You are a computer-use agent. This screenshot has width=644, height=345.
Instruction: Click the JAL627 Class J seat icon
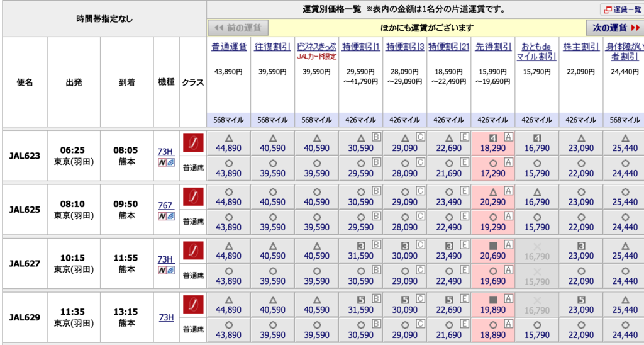(193, 251)
